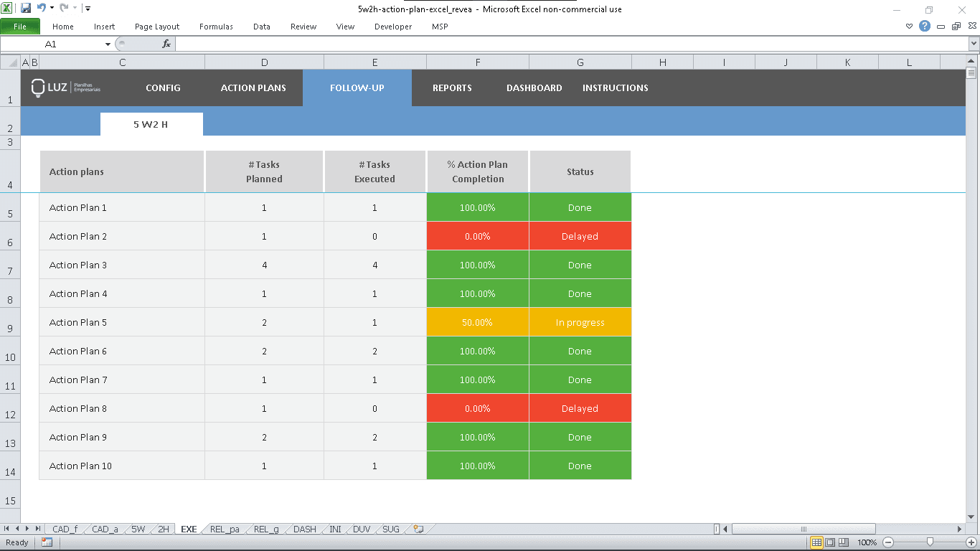Click the macro recording icon in status bar
Viewport: 980px width, 551px height.
(47, 542)
